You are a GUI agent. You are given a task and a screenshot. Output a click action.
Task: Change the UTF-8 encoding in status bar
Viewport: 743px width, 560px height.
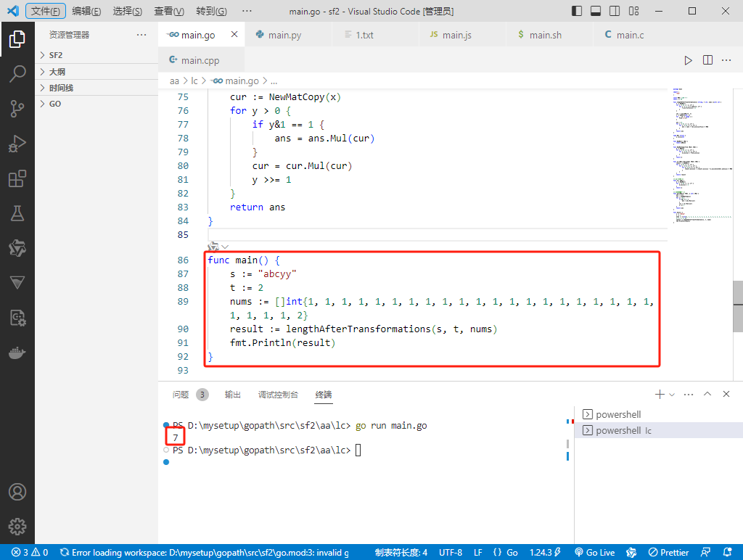coord(450,553)
